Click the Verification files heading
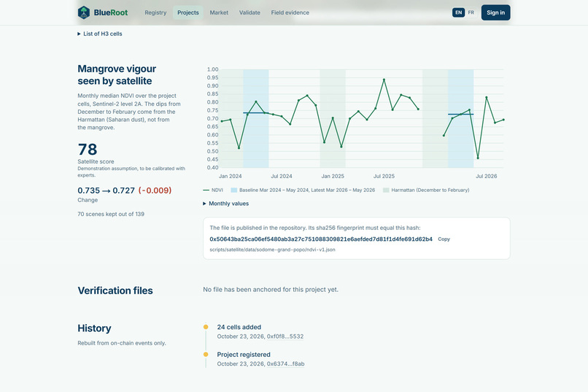The width and height of the screenshot is (588, 392). point(115,291)
